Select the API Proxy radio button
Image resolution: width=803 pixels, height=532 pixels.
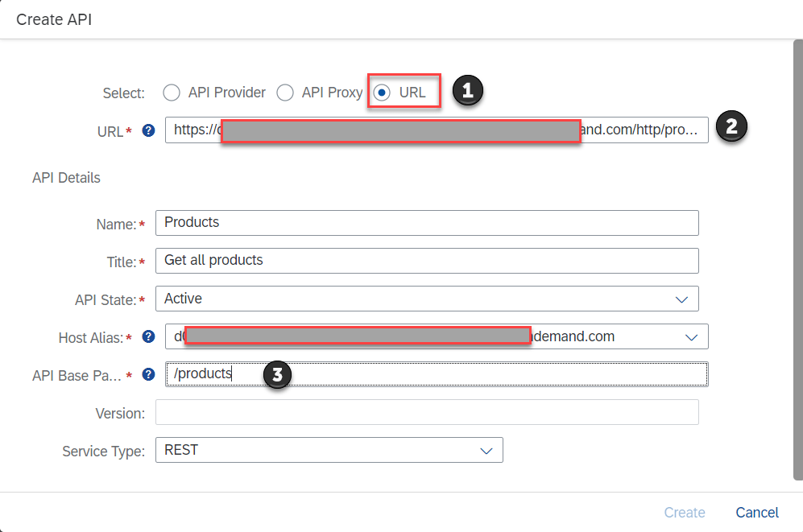point(285,93)
